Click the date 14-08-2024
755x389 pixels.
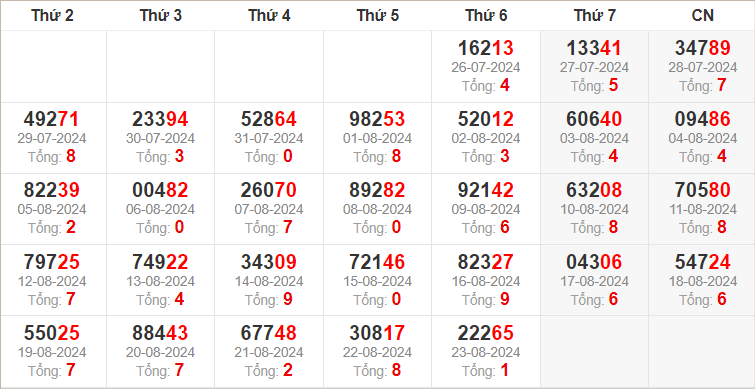(x=269, y=281)
